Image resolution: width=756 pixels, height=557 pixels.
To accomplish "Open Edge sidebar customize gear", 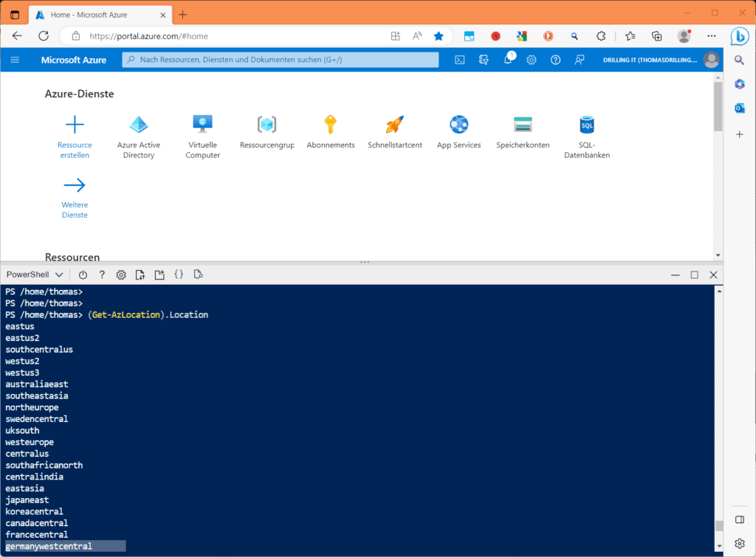I will tap(740, 544).
